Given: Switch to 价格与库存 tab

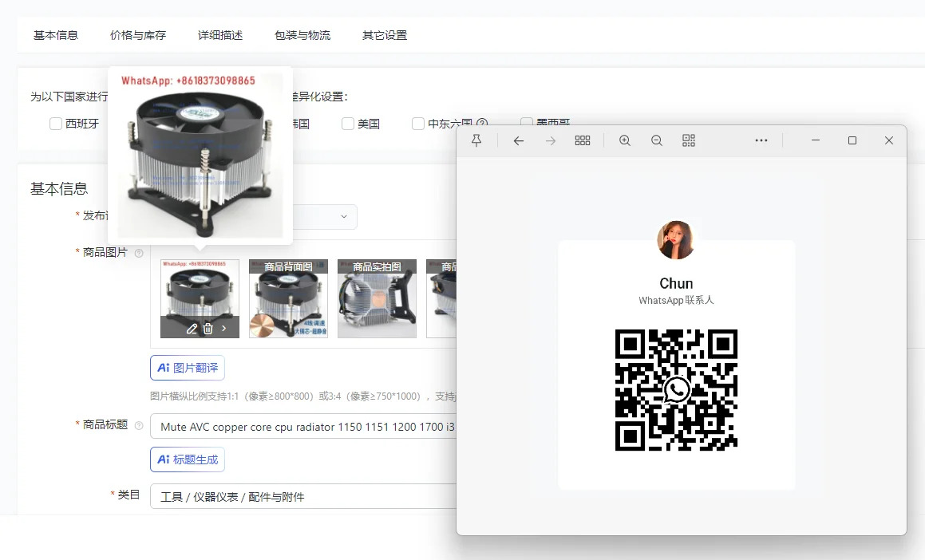Looking at the screenshot, I should point(138,35).
